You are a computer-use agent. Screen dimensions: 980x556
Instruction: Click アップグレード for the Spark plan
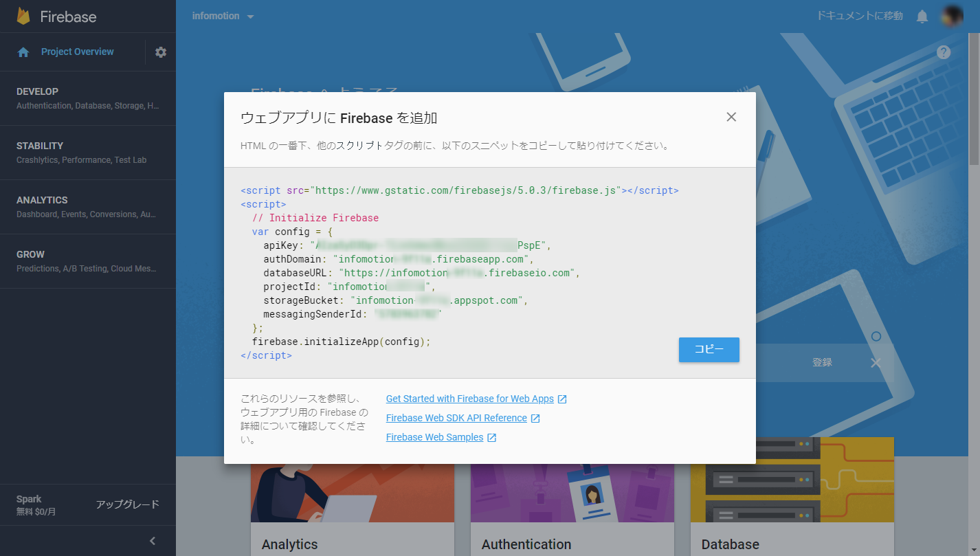127,504
